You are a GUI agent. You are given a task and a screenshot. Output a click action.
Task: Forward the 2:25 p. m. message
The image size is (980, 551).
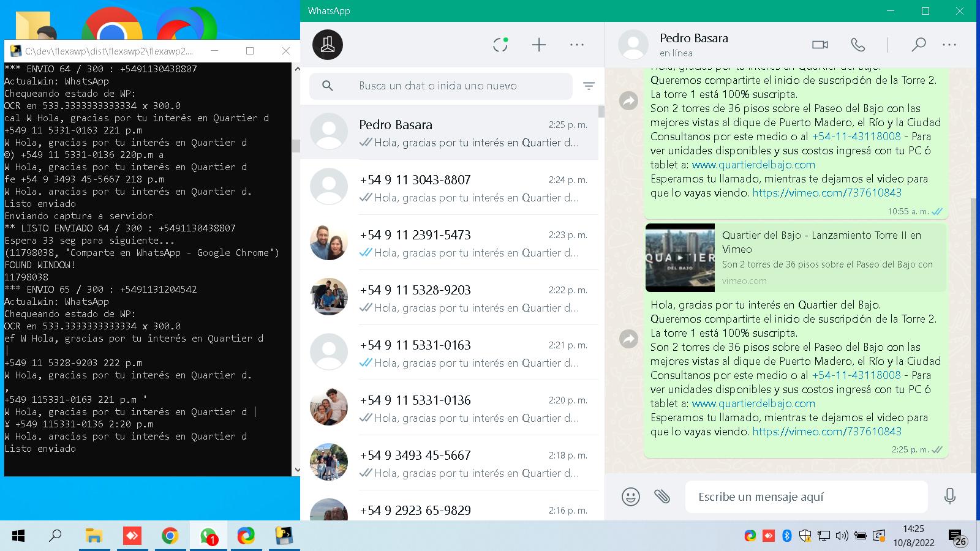629,339
